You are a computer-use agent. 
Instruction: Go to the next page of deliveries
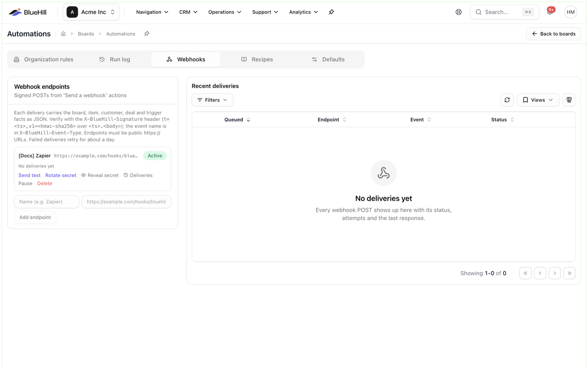555,273
